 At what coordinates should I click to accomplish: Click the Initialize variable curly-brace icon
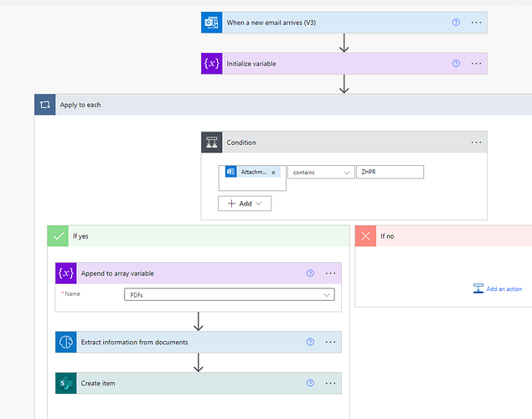tap(211, 64)
